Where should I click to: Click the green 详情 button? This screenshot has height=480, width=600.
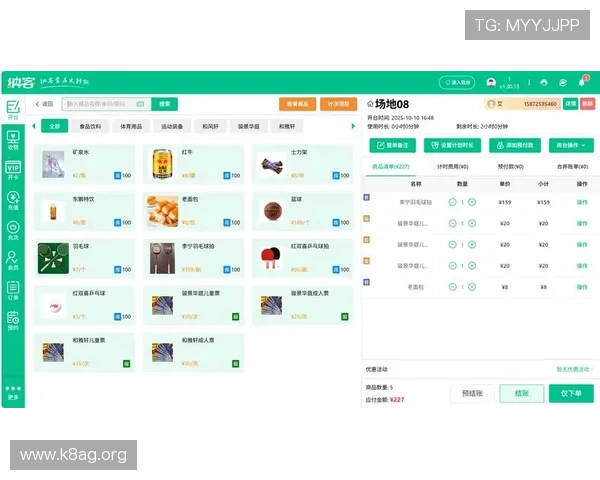570,104
